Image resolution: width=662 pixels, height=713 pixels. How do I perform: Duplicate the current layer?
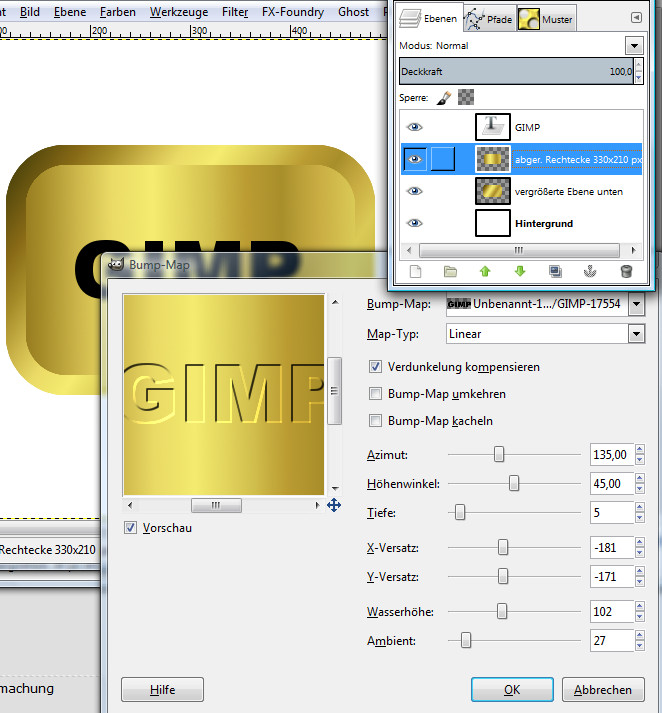coord(555,271)
